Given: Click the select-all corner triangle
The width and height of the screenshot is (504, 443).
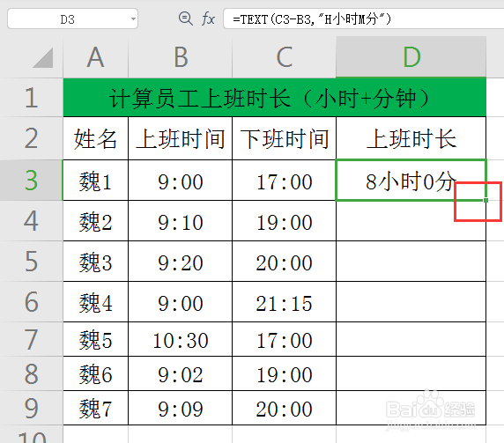Looking at the screenshot, I should 43,58.
